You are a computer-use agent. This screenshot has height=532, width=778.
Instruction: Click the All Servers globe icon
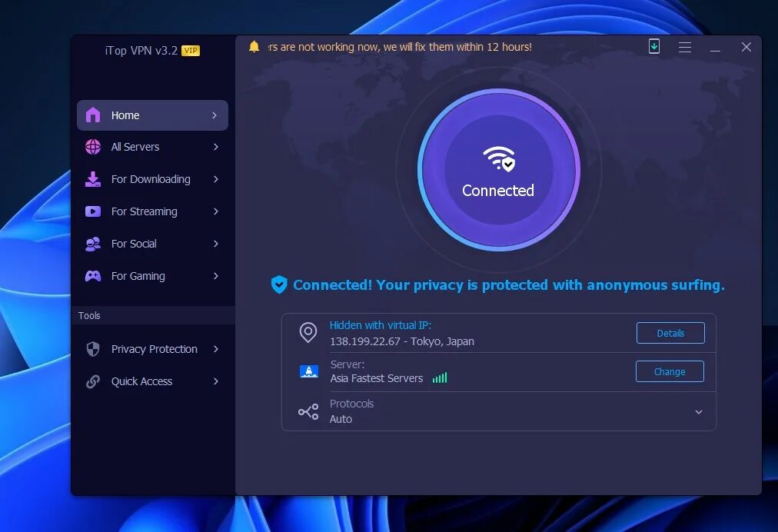point(93,147)
